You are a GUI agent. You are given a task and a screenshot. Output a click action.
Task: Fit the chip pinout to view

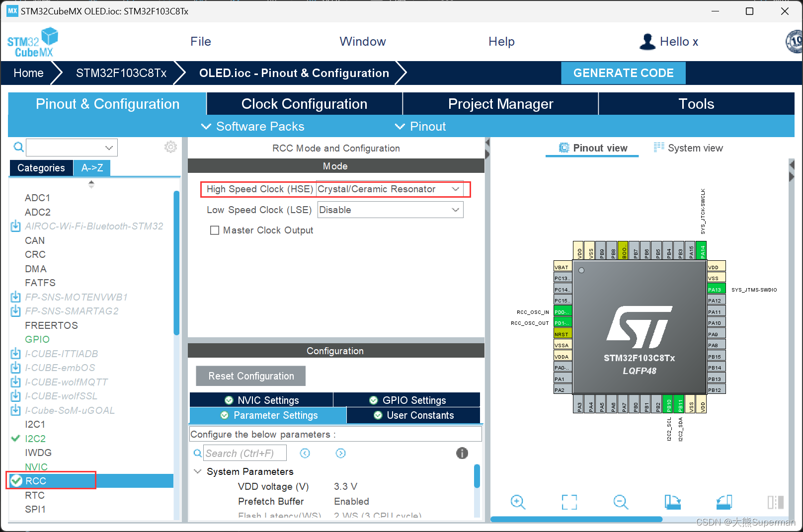tap(569, 502)
